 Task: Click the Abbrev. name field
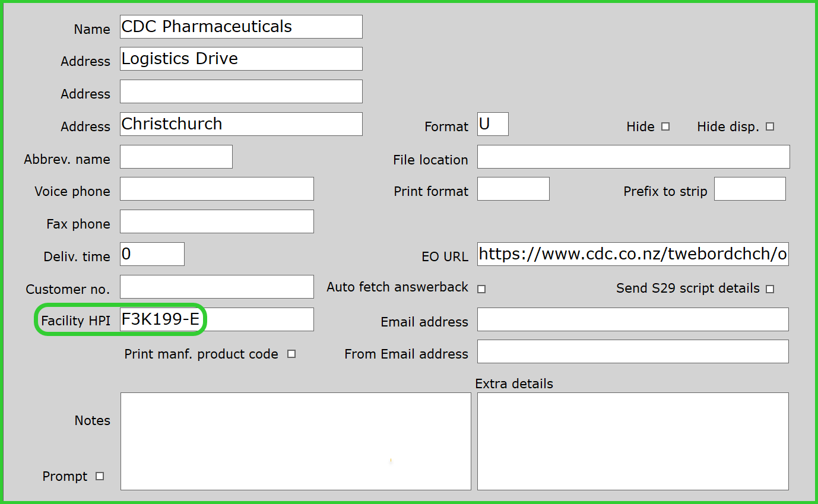point(176,157)
